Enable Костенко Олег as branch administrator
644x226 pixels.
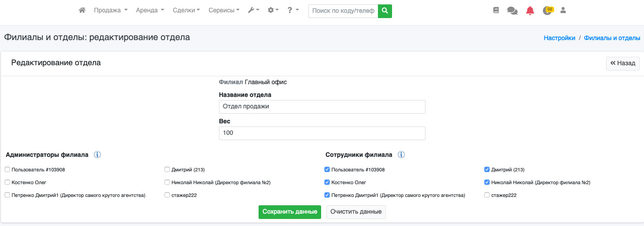click(x=7, y=182)
